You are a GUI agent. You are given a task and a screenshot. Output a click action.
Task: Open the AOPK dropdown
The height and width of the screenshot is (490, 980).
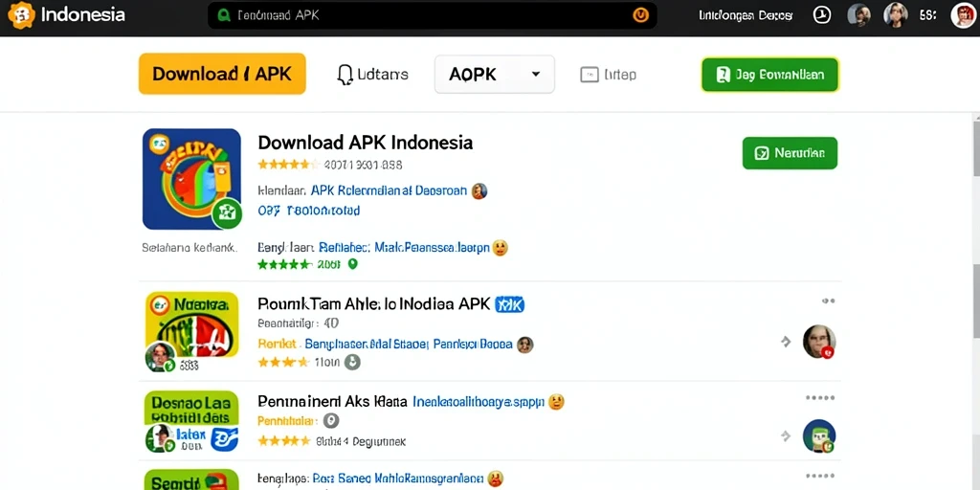[x=495, y=75]
